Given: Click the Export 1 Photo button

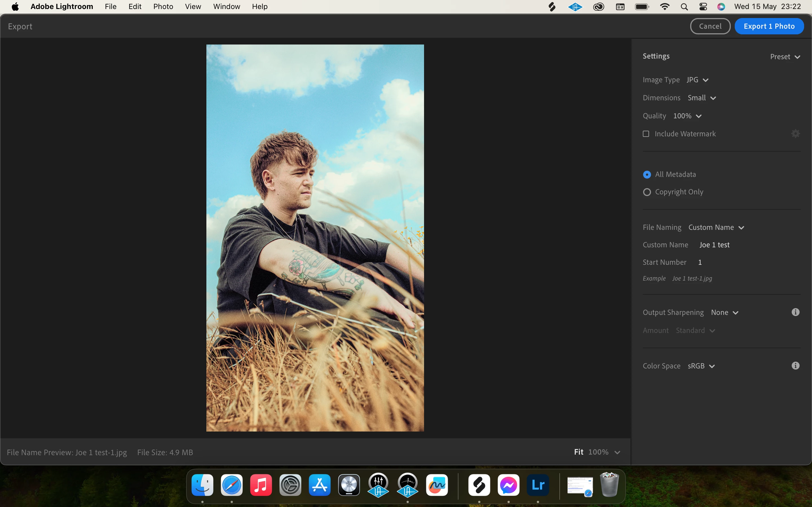Looking at the screenshot, I should pyautogui.click(x=769, y=26).
